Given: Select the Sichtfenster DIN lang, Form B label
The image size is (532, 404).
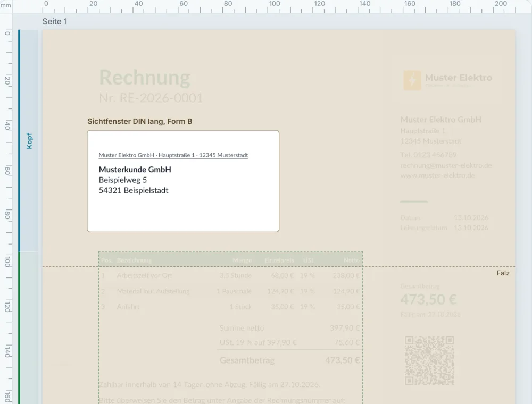Looking at the screenshot, I should pyautogui.click(x=140, y=121).
